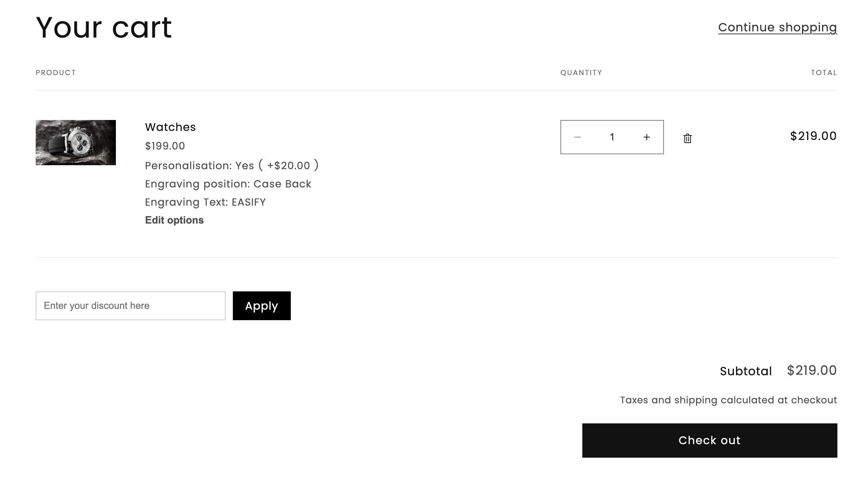The height and width of the screenshot is (477, 868).
Task: Click the taxes and shipping note
Action: coord(728,400)
